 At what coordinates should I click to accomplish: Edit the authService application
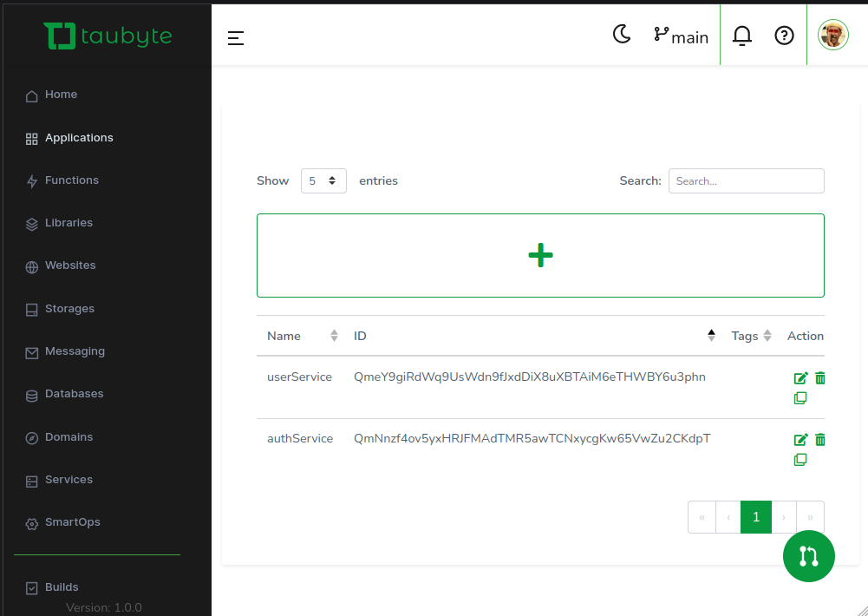(x=800, y=440)
